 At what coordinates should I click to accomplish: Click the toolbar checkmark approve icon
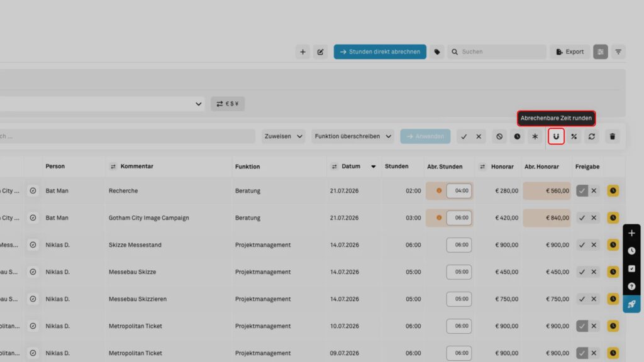click(x=464, y=136)
